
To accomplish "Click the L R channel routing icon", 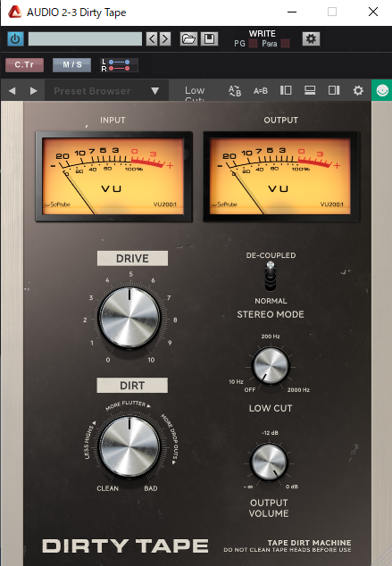I will [x=119, y=65].
